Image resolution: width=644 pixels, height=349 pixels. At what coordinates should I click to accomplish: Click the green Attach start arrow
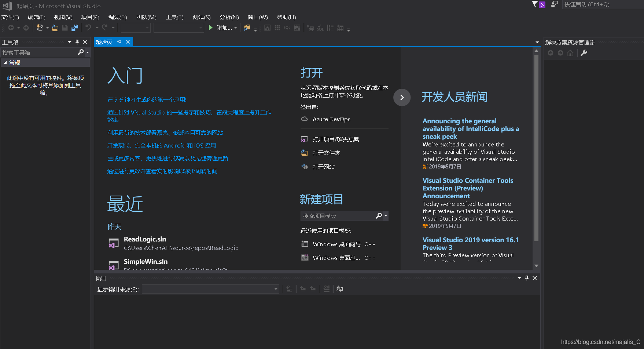tap(210, 28)
